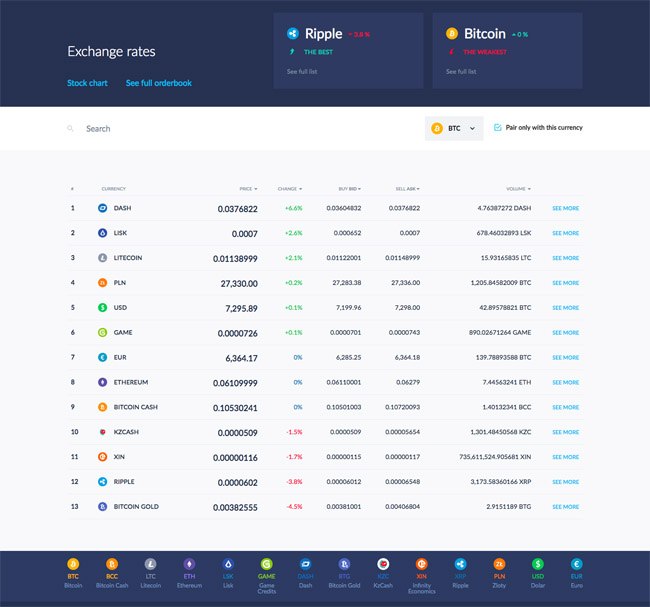Select PLN Zloty in the bottom bar
This screenshot has width=650, height=607.
pos(499,573)
